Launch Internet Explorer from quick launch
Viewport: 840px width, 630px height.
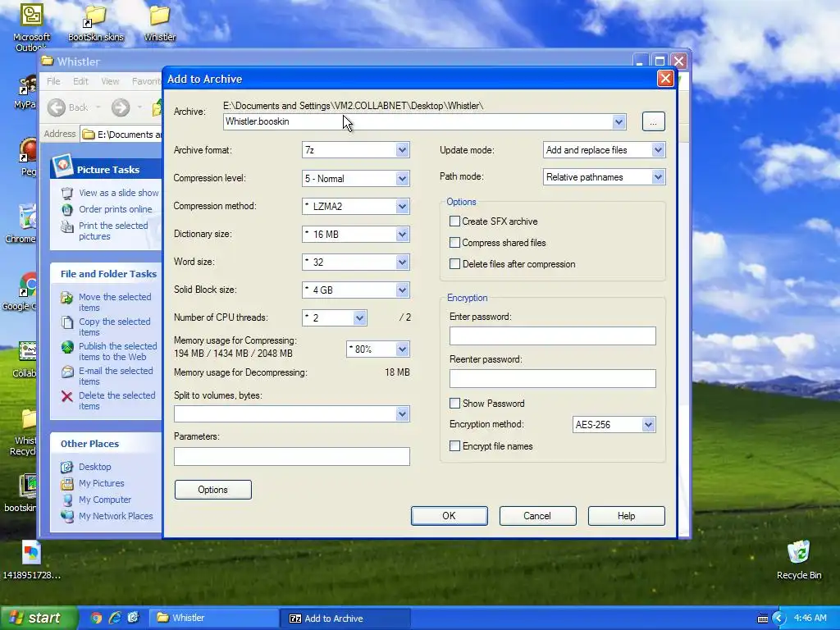[x=115, y=619]
